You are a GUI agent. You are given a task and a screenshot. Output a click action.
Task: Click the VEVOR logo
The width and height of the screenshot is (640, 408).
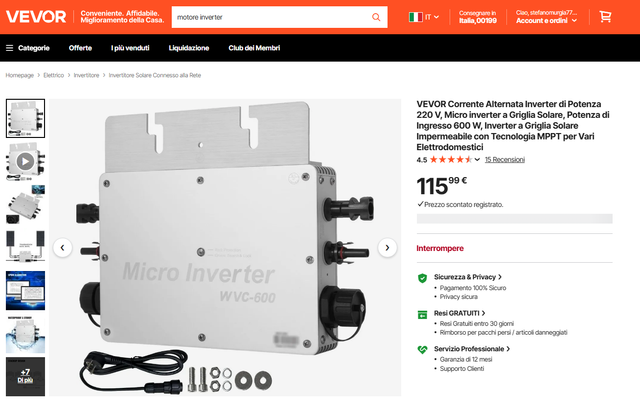point(36,17)
